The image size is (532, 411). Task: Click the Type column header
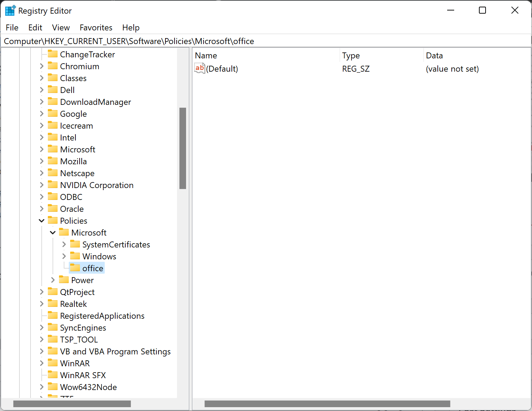(x=351, y=55)
